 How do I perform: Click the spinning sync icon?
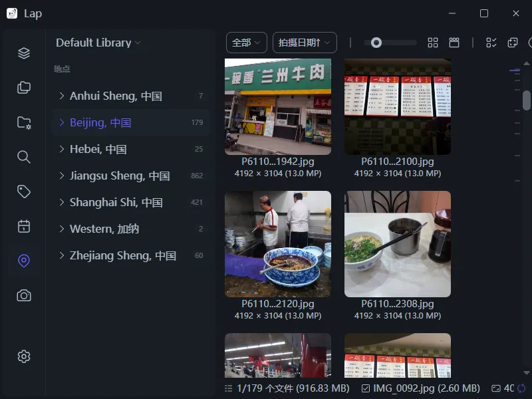[x=521, y=388]
